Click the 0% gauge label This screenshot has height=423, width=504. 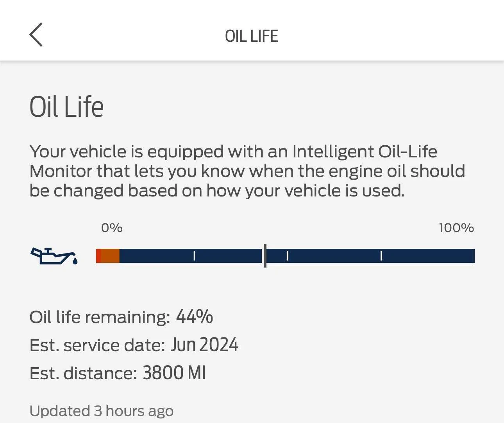pos(112,228)
